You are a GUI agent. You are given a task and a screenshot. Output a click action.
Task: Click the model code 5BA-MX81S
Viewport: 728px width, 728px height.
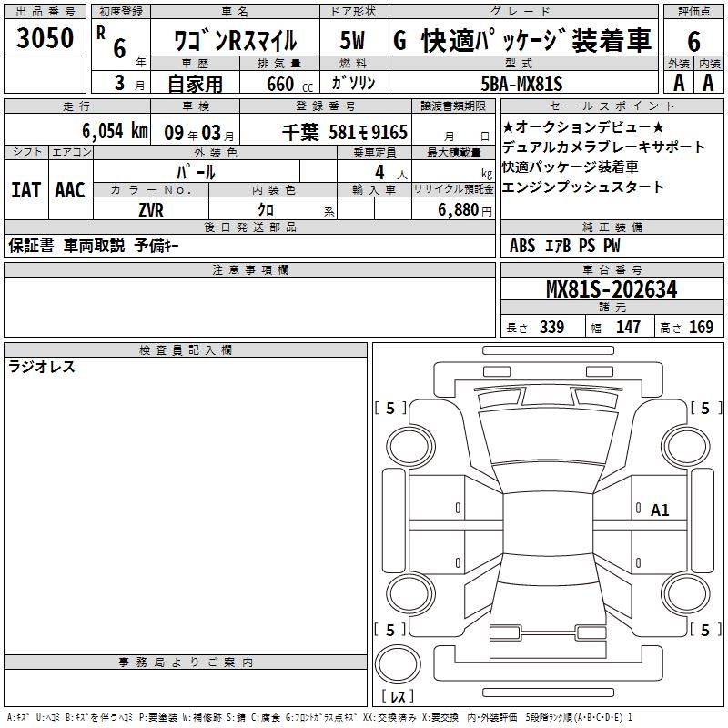[x=521, y=84]
